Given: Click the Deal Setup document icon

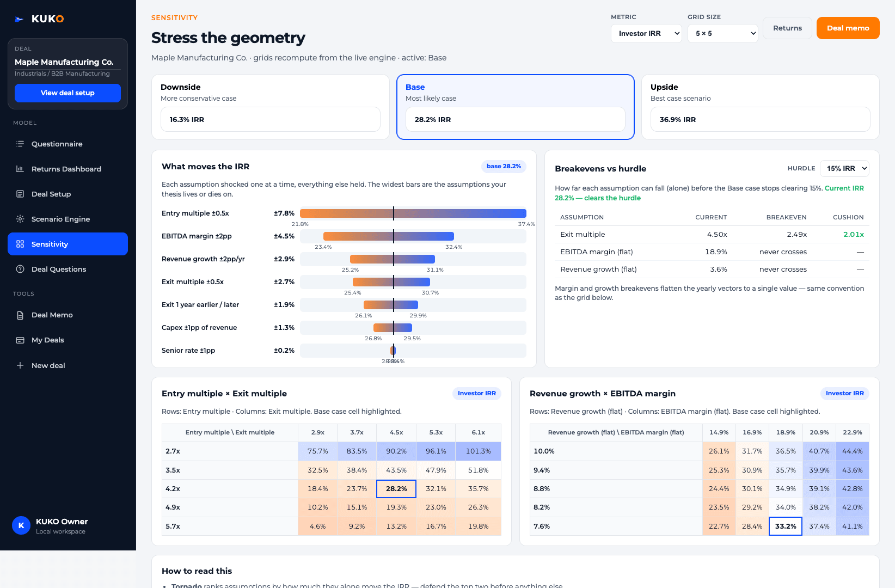Looking at the screenshot, I should coord(20,194).
